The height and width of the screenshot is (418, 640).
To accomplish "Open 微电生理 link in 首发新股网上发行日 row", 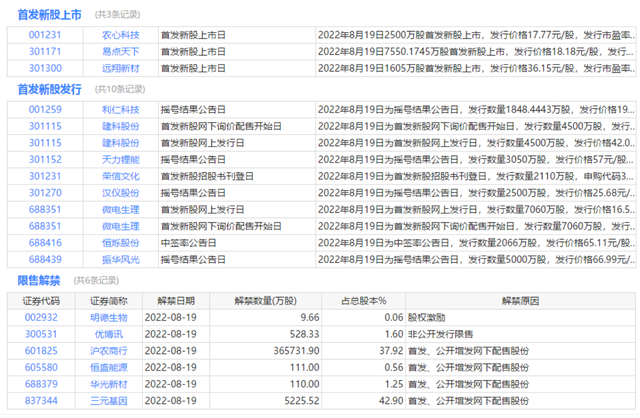I will (x=120, y=210).
